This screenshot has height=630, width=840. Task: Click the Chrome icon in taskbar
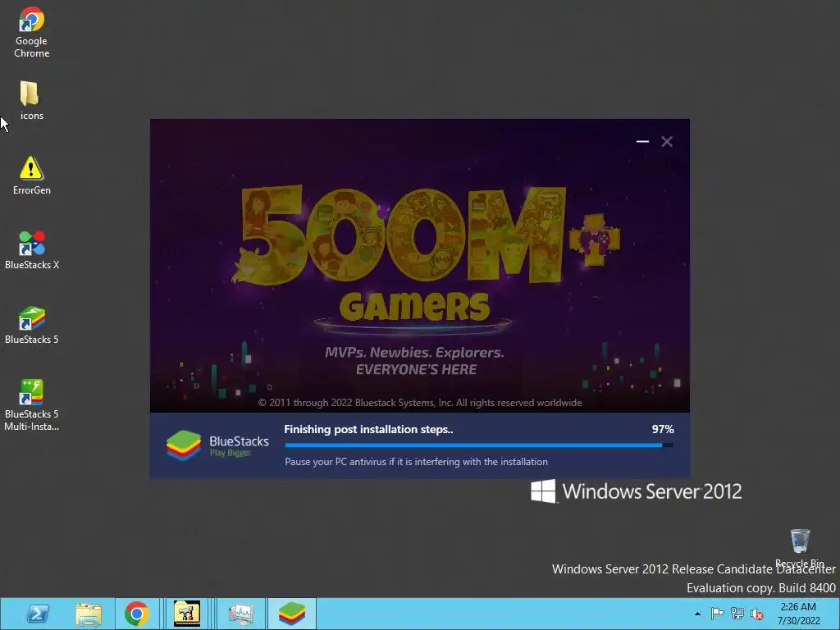click(137, 614)
